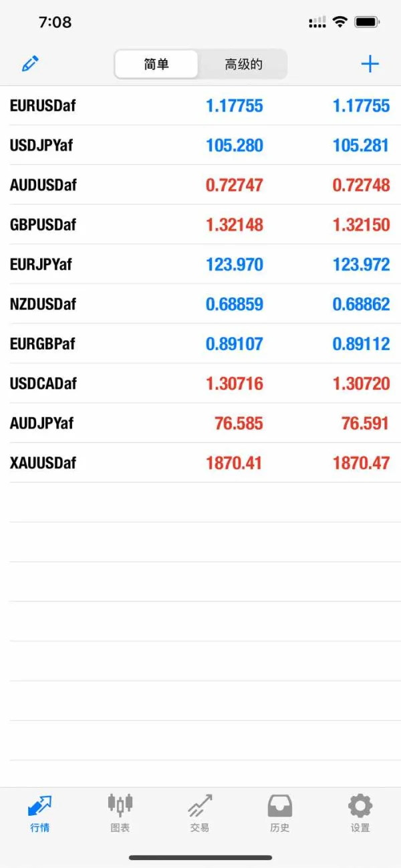The image size is (401, 868).
Task: Tap EURGBPaf bid price 0.89107
Action: [235, 344]
